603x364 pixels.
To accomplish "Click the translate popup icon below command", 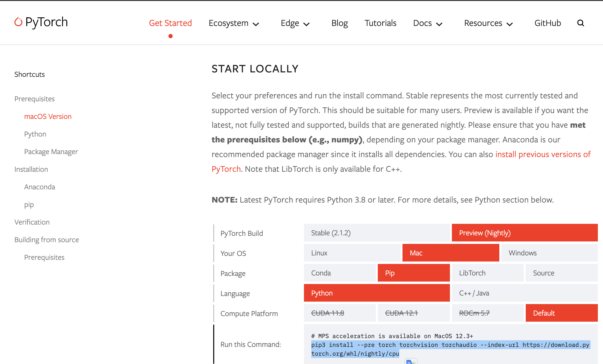I will pyautogui.click(x=411, y=362).
